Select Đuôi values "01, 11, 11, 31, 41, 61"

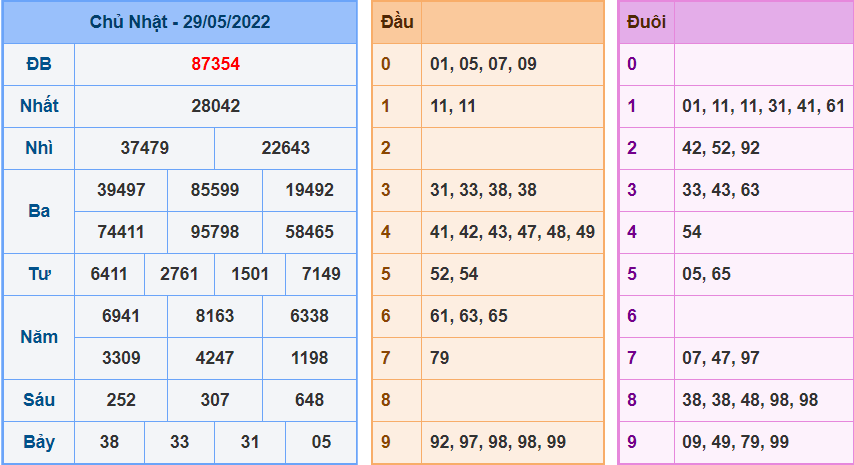[763, 106]
